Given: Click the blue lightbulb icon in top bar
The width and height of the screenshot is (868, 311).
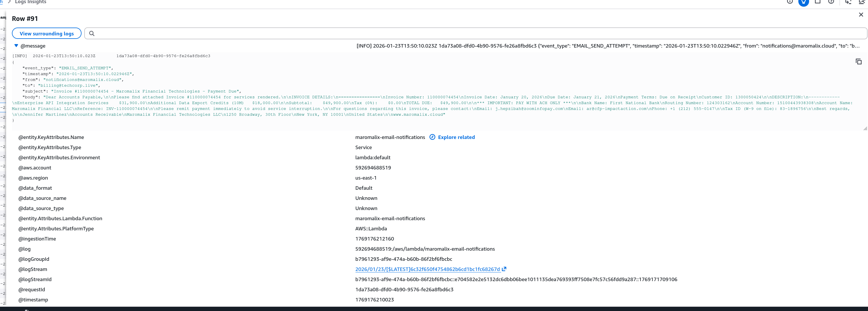Looking at the screenshot, I should (804, 2).
